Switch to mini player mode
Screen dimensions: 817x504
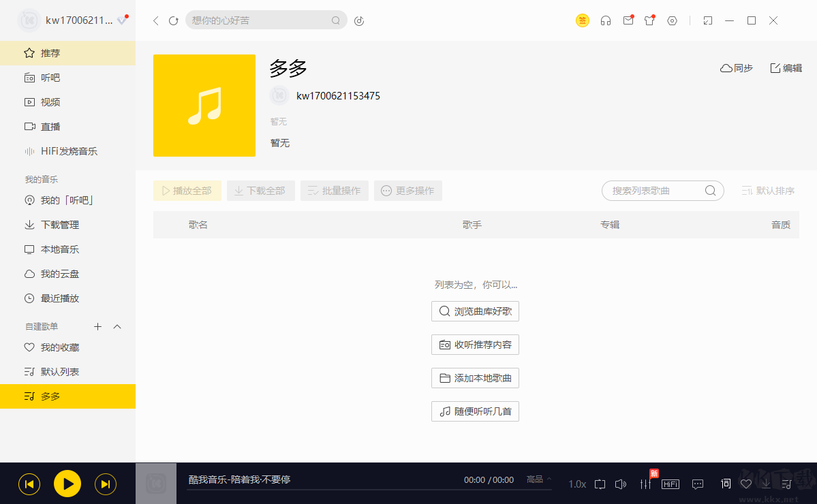(x=707, y=20)
